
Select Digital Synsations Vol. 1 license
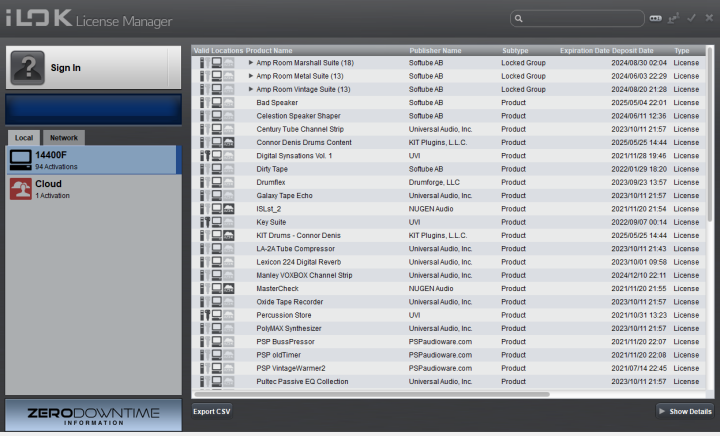[x=449, y=156]
